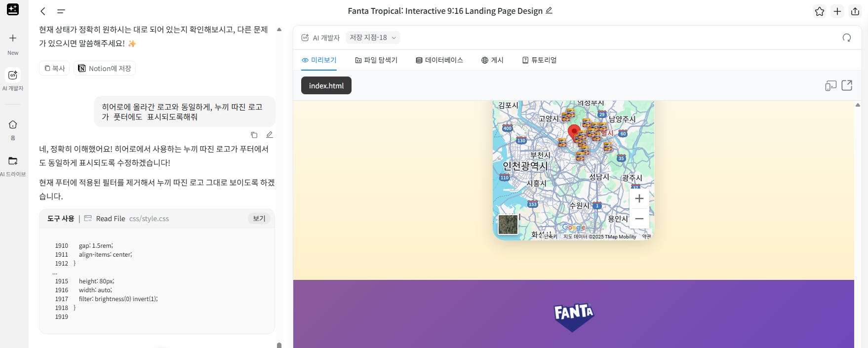Image resolution: width=868 pixels, height=348 pixels.
Task: Click the user message about the footer logo
Action: coord(185,112)
